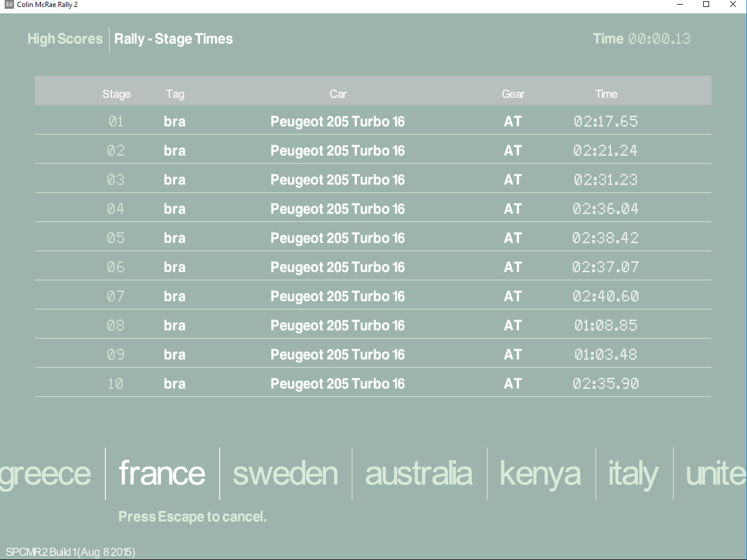Click the Time column header
747x560 pixels.
pyautogui.click(x=606, y=94)
